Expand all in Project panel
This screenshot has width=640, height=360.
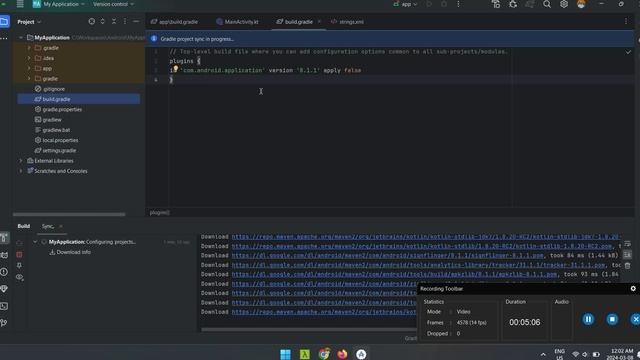pos(102,22)
